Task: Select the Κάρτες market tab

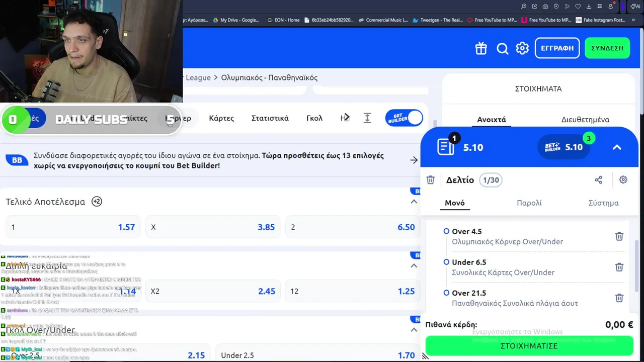Action: 221,118
